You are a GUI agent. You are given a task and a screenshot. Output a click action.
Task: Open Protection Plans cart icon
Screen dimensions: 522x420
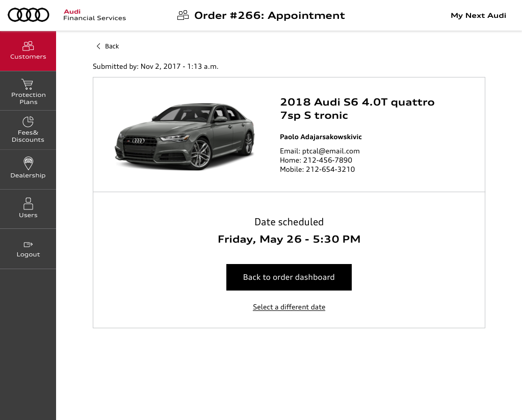click(x=28, y=84)
